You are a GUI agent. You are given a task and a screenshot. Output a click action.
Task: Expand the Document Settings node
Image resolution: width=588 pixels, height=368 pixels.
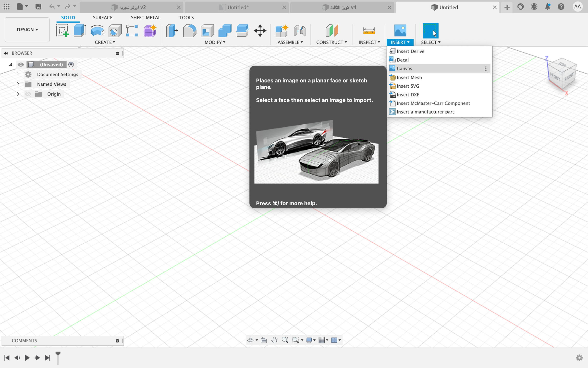(x=18, y=74)
